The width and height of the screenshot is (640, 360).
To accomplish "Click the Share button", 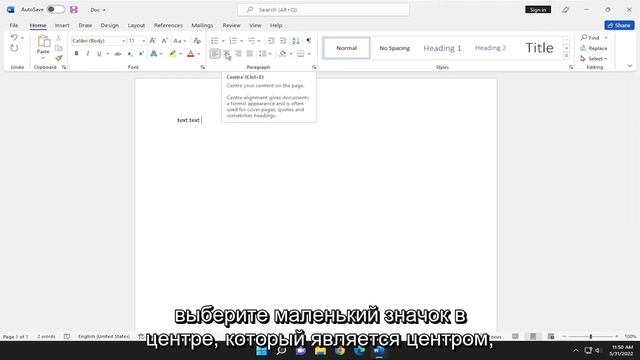I will pyautogui.click(x=619, y=25).
